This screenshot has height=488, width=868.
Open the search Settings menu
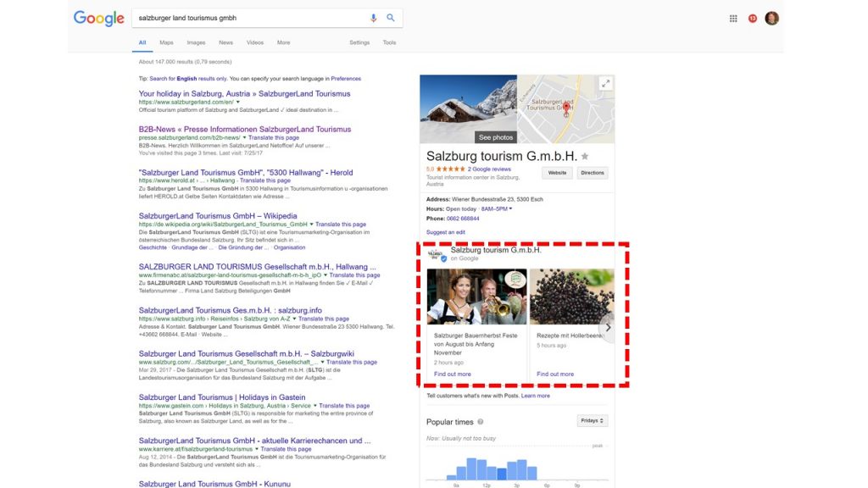point(359,42)
